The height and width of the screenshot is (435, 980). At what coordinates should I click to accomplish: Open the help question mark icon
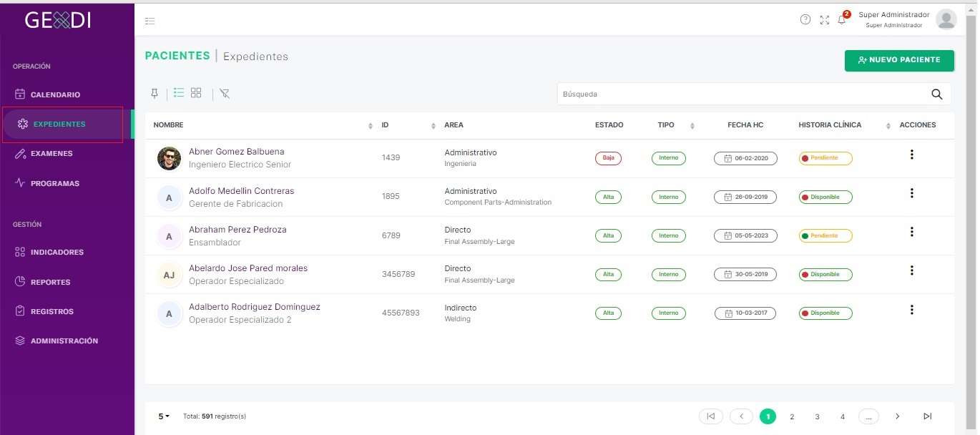pos(805,19)
